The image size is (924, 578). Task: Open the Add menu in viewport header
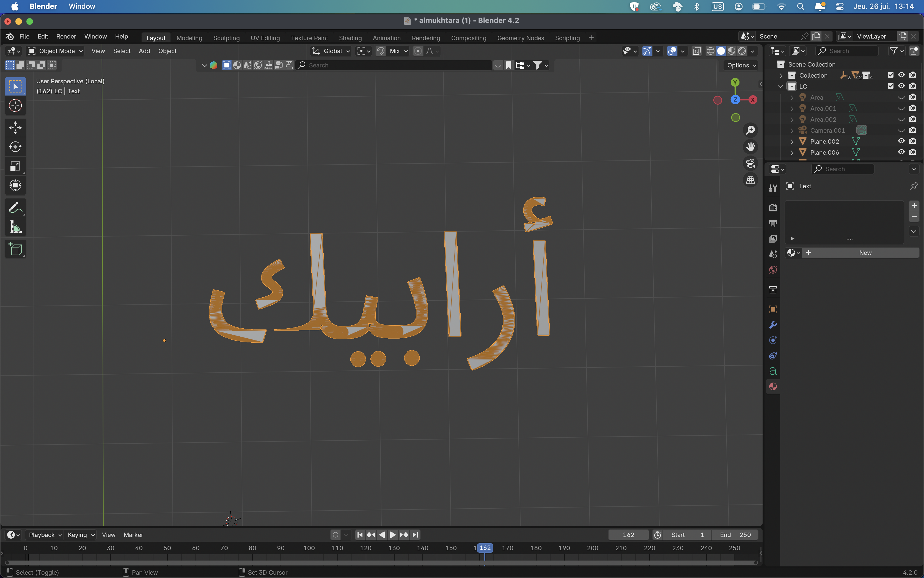[x=144, y=51]
